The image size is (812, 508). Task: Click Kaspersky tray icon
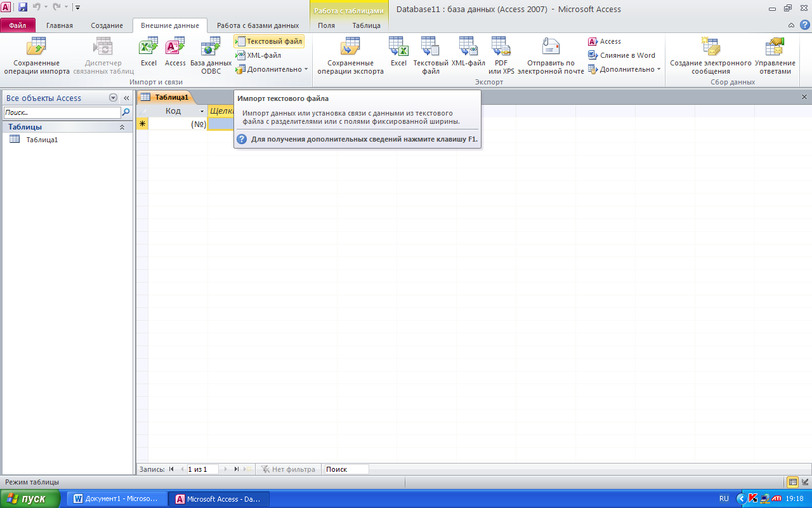pyautogui.click(x=754, y=499)
